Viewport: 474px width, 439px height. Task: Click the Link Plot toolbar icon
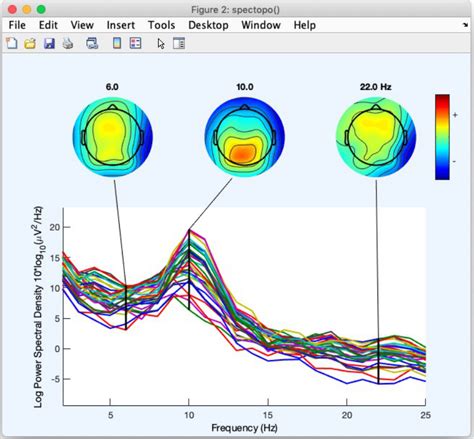[92, 43]
